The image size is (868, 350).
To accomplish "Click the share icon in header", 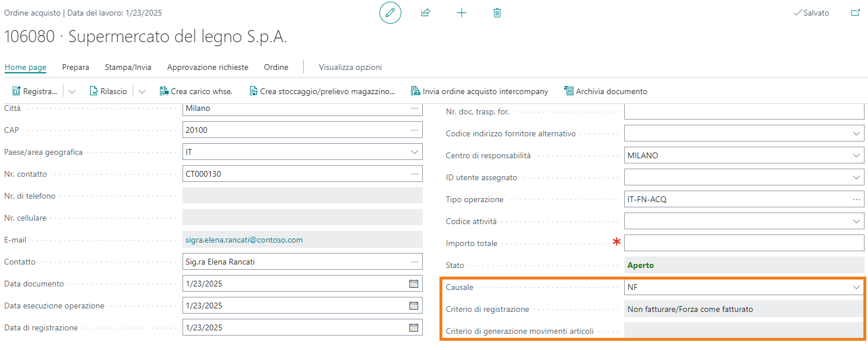I will coord(426,13).
